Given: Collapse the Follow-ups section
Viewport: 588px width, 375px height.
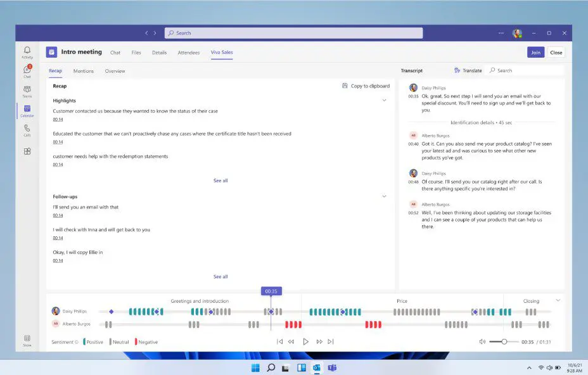Looking at the screenshot, I should (x=384, y=196).
